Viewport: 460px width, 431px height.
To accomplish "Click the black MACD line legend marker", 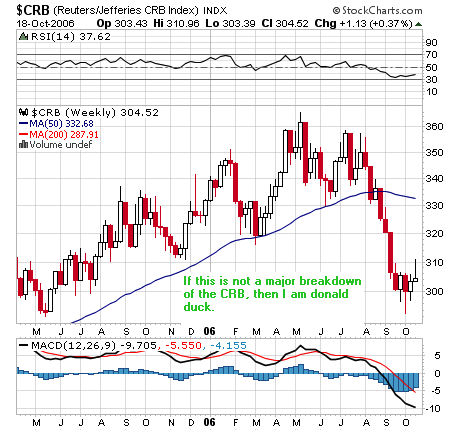I will 23,345.
